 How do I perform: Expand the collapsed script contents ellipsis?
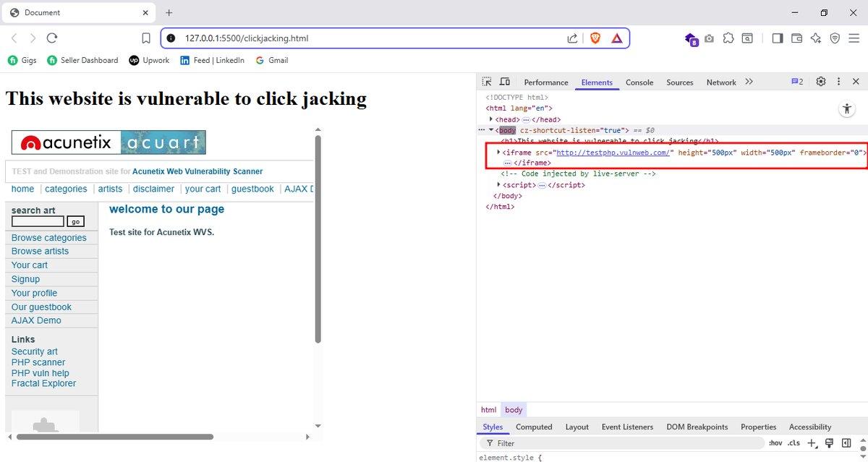point(542,185)
